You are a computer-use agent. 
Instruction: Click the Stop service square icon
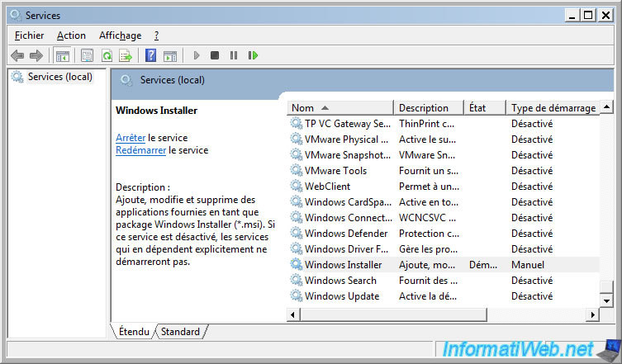(x=215, y=55)
